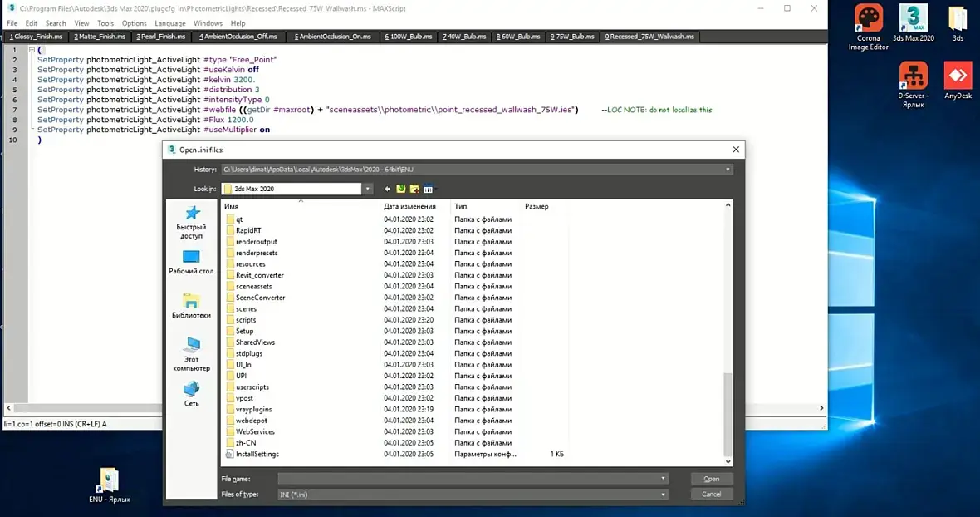Viewport: 980px width, 517px height.
Task: Select the userscripts folder row
Action: pos(396,387)
